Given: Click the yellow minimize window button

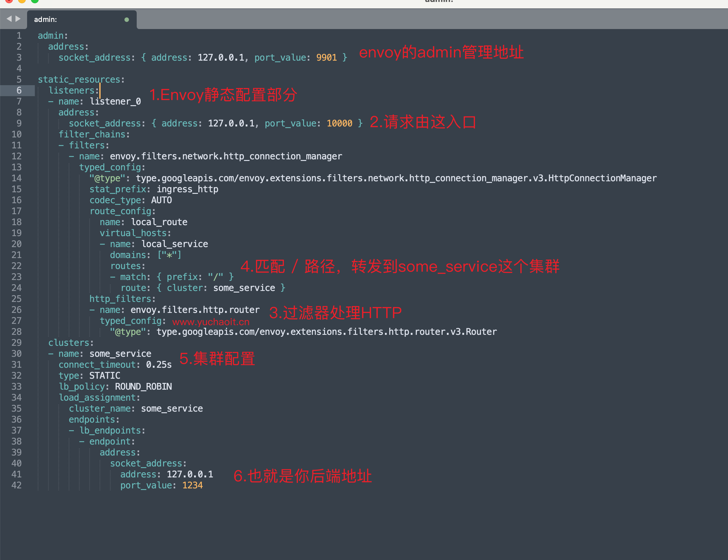Looking at the screenshot, I should 22,1.
